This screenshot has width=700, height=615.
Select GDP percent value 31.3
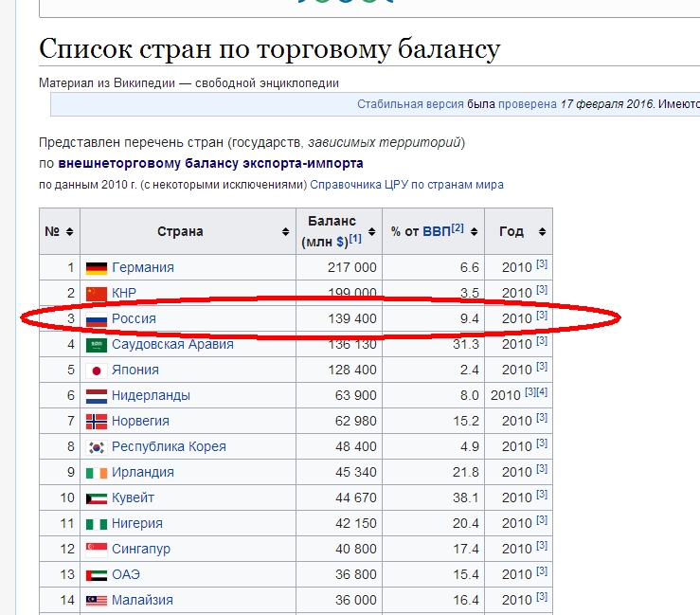[x=466, y=344]
